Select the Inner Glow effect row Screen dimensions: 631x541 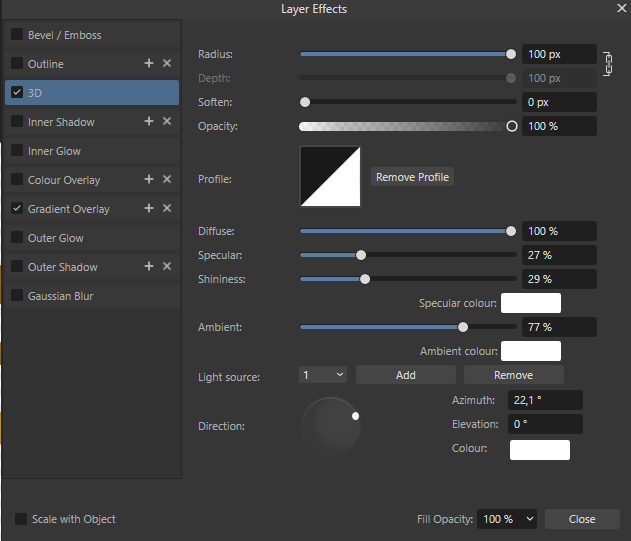pos(92,151)
